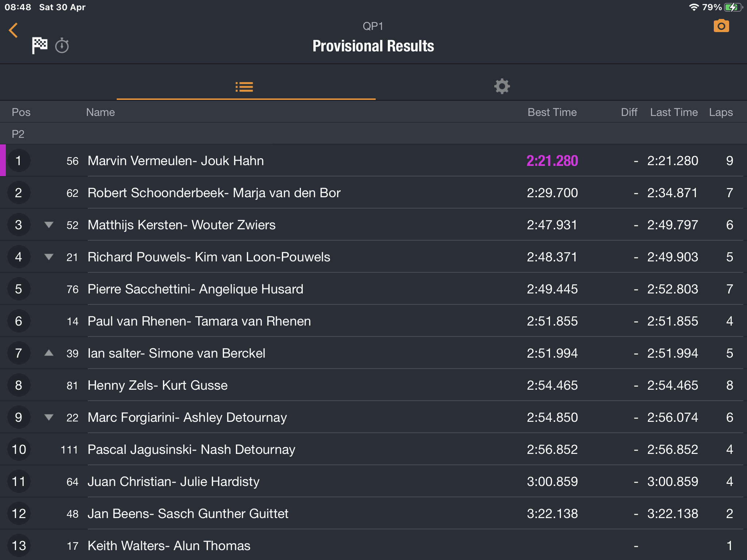Tap best time 2:47.931
The width and height of the screenshot is (747, 560).
pos(552,225)
